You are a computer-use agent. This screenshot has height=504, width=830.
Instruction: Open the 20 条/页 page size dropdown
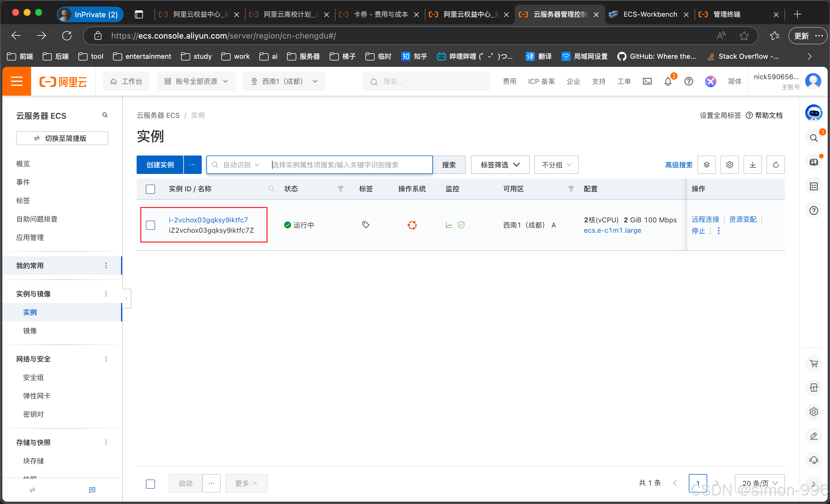pos(760,483)
